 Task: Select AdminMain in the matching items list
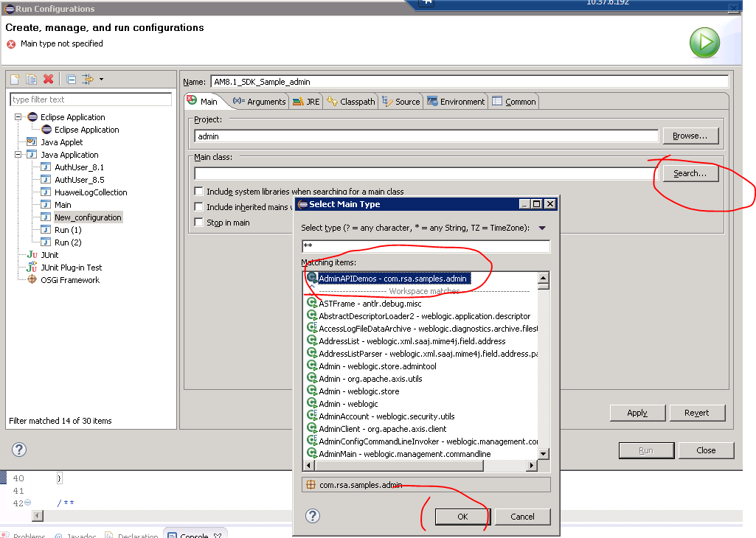(x=404, y=454)
